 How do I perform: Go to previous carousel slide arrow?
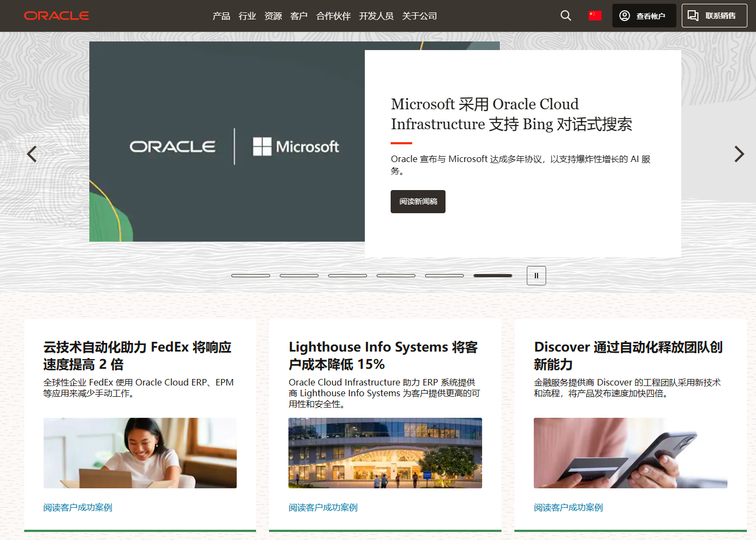coord(32,154)
